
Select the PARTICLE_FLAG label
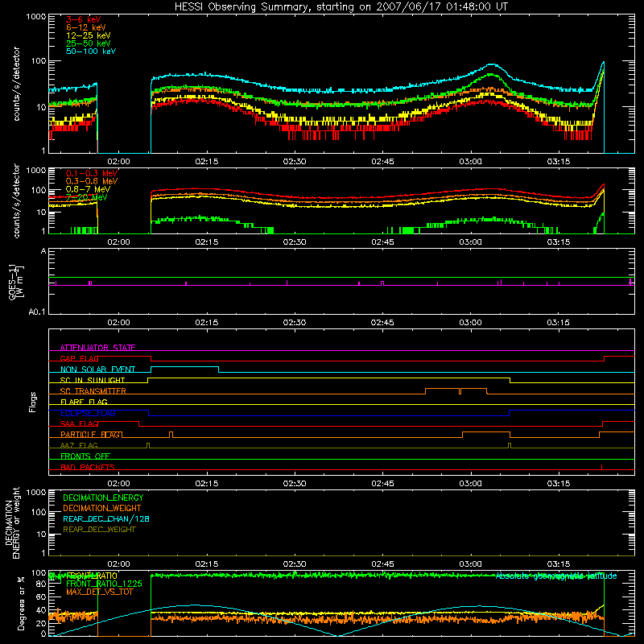point(90,435)
